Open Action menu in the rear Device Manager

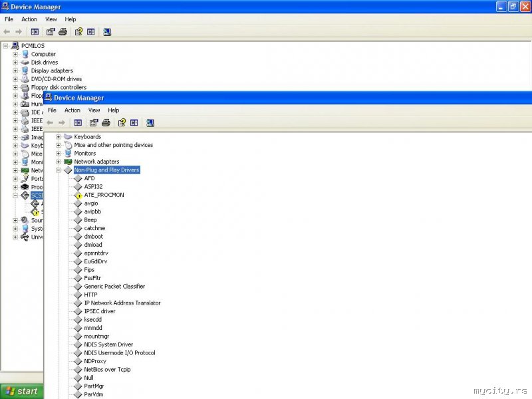[x=29, y=19]
